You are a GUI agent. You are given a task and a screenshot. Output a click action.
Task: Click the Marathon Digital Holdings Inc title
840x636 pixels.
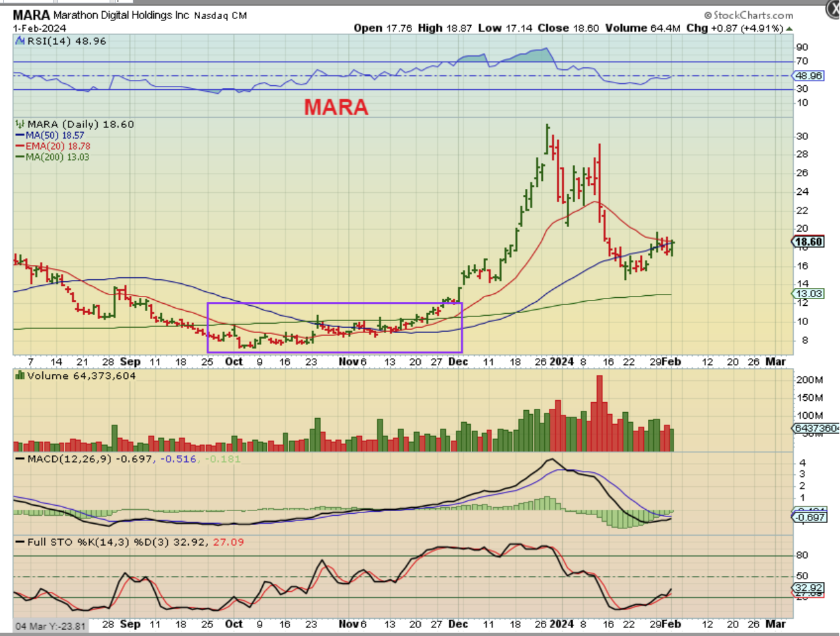pos(122,15)
